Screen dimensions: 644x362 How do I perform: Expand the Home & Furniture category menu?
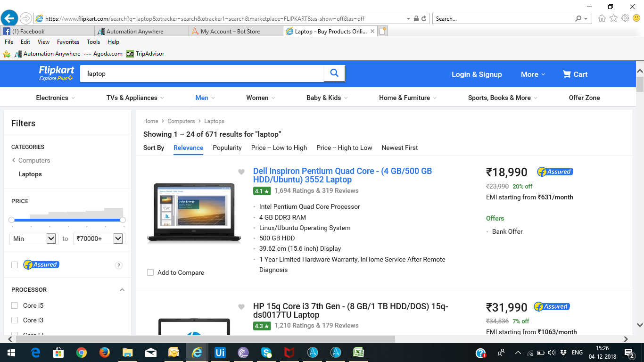408,98
